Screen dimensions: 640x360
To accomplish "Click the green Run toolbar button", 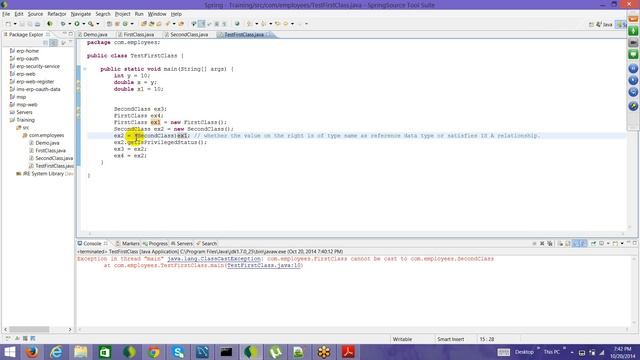I will coord(77,24).
